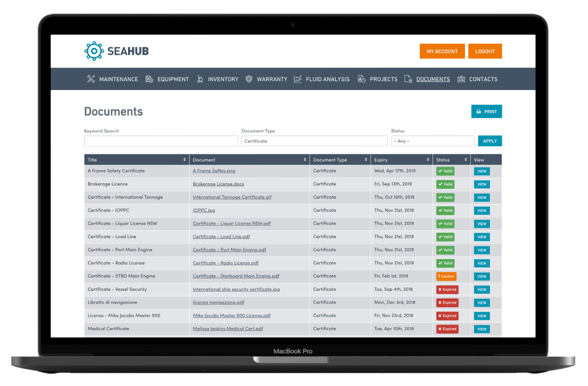Click the Documents page icon
588x386 pixels.
pyautogui.click(x=408, y=79)
